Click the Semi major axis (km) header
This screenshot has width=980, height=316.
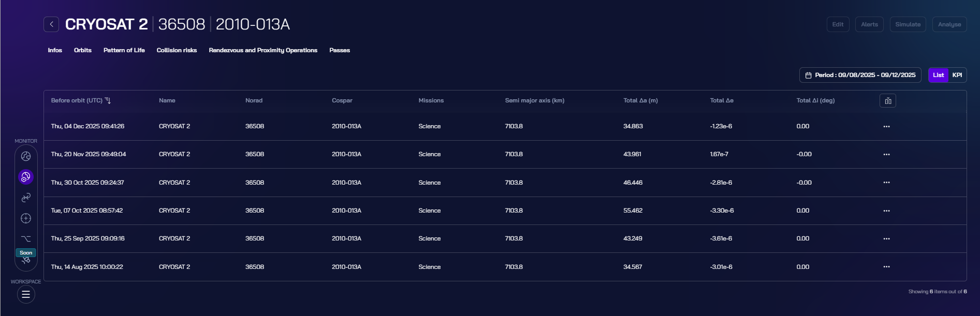[535, 100]
